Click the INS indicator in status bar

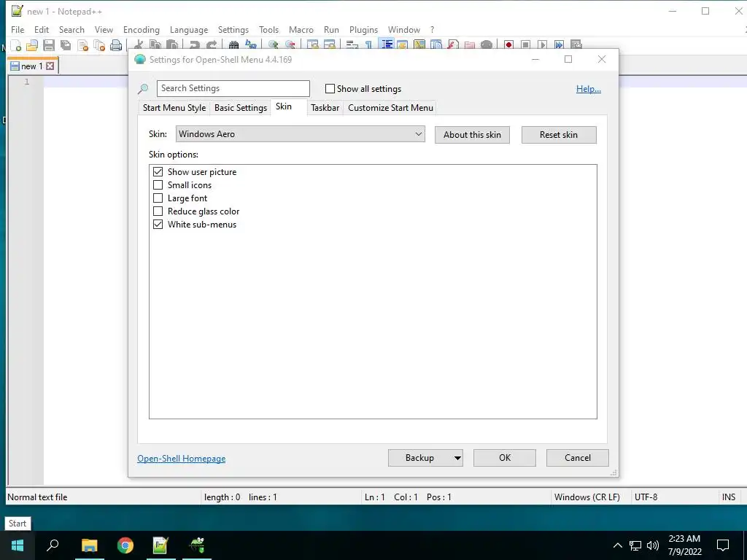tap(729, 497)
